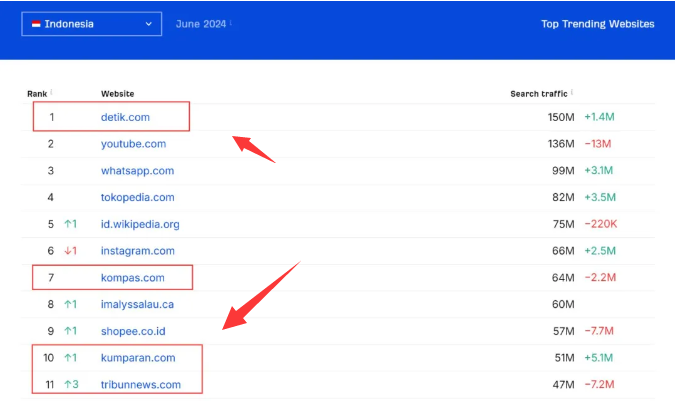
Task: Click the +2.5M change for instagram.com
Action: coord(600,251)
